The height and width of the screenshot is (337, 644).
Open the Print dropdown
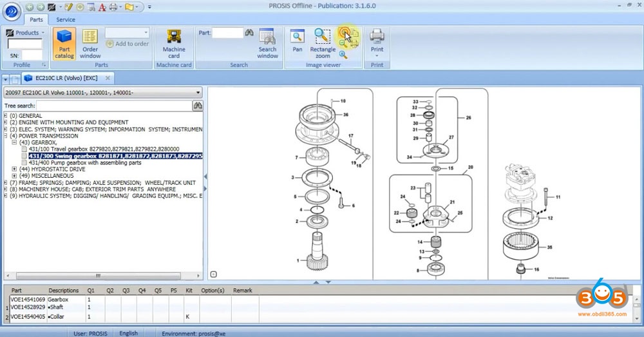pyautogui.click(x=377, y=56)
